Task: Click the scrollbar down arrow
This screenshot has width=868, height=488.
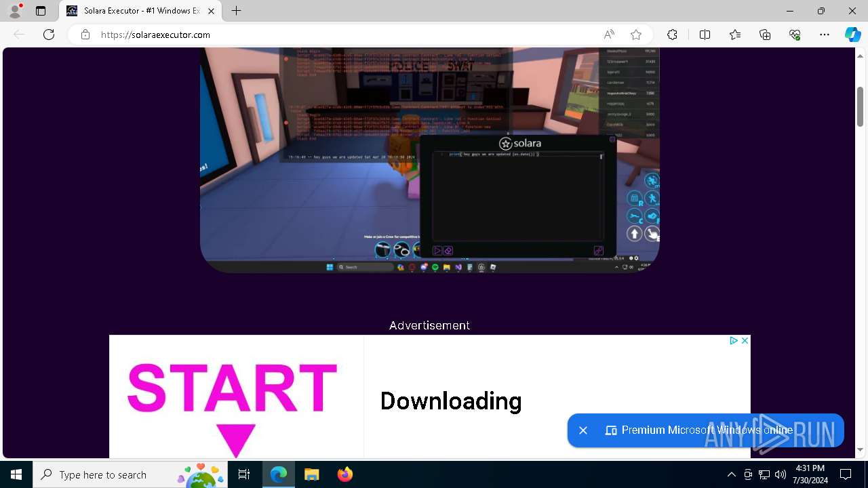Action: [861, 450]
